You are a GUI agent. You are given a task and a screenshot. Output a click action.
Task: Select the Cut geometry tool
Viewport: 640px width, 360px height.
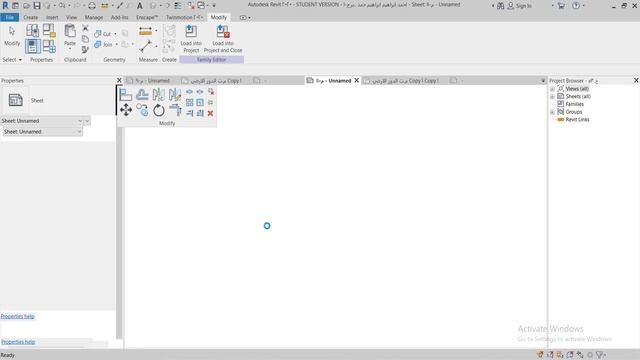click(102, 34)
